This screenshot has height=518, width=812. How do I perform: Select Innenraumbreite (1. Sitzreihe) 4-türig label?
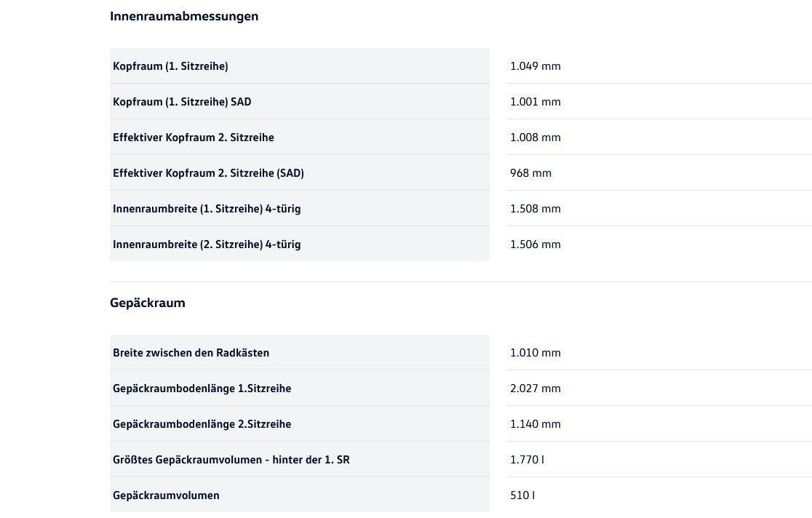(207, 209)
